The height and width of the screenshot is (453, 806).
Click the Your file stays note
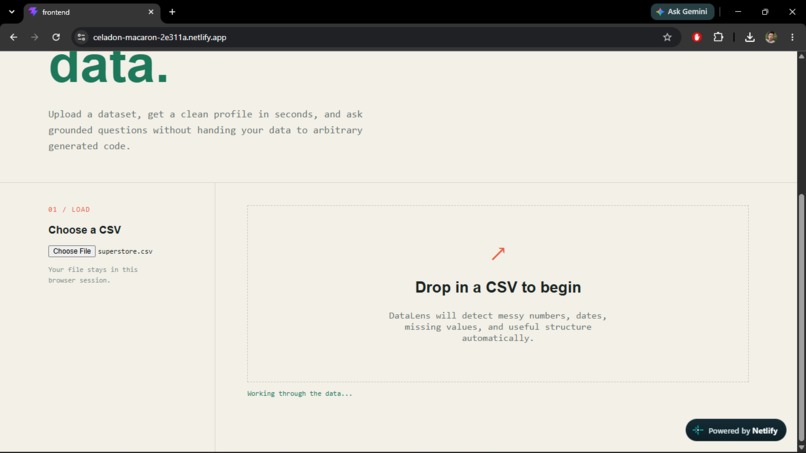(93, 275)
